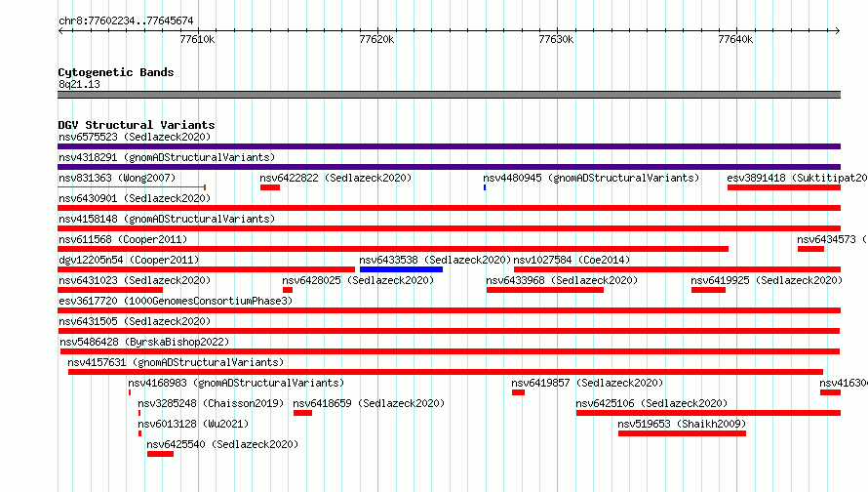Open the nsv6428025 (Sedlazeck2020) label
This screenshot has width=868, height=492.
coord(358,280)
